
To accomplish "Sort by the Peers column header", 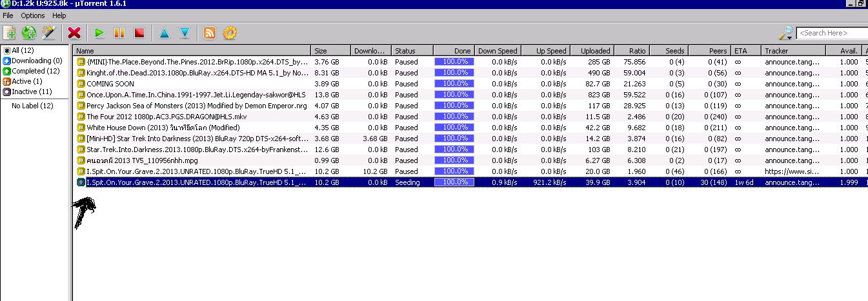I will tap(709, 50).
